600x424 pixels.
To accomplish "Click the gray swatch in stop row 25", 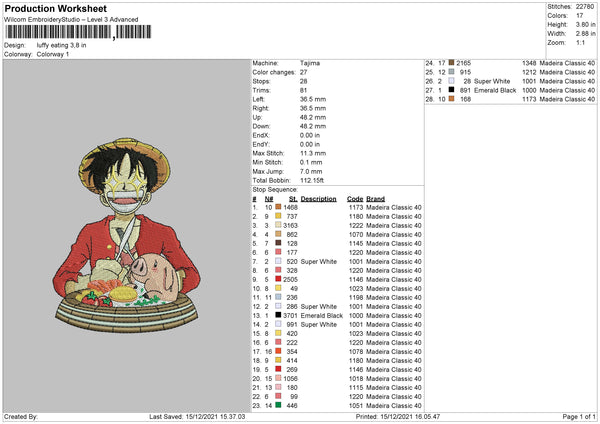I will (452, 72).
